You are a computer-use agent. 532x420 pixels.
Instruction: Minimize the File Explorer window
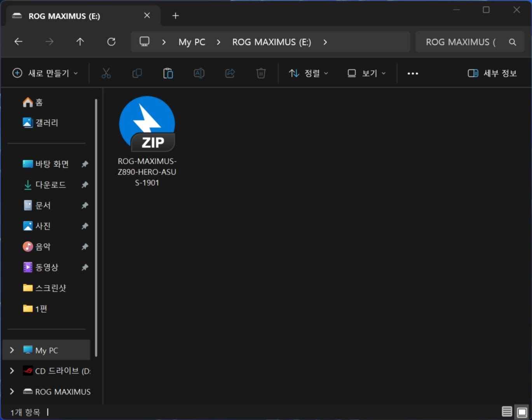457,10
